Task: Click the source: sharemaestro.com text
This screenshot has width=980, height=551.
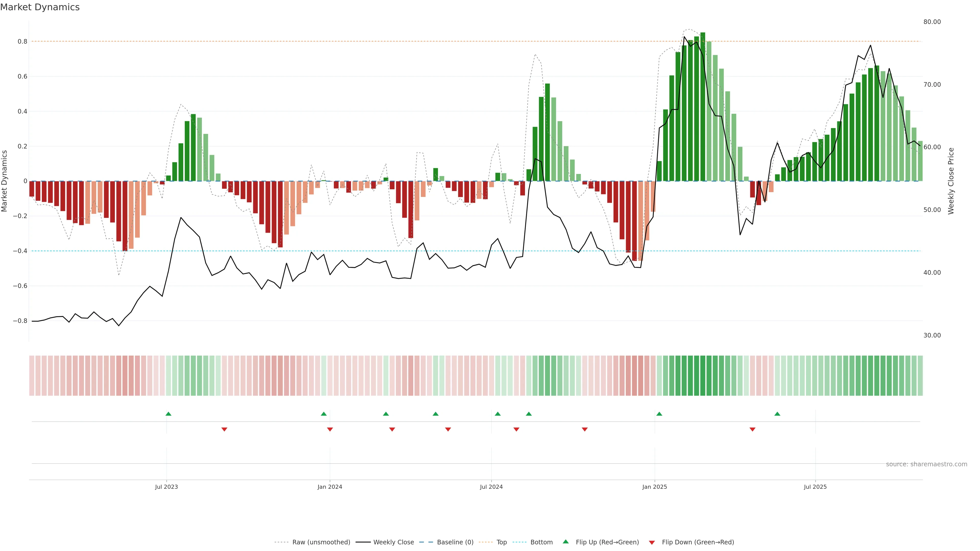Action: point(926,464)
